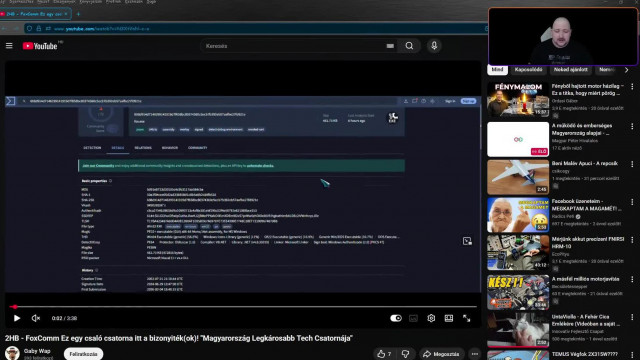Open options menu for 'Facebook üzeneteim' video
Screen dimensions: 640x360
pyautogui.click(x=632, y=202)
